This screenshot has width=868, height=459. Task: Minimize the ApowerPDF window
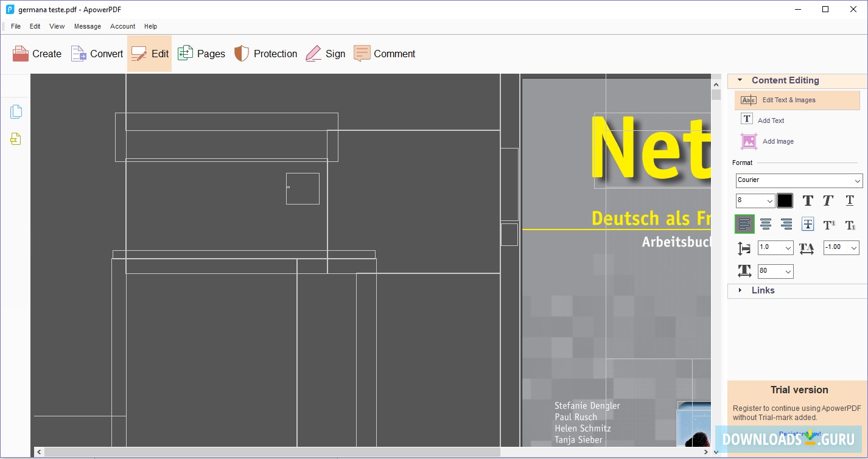[798, 9]
